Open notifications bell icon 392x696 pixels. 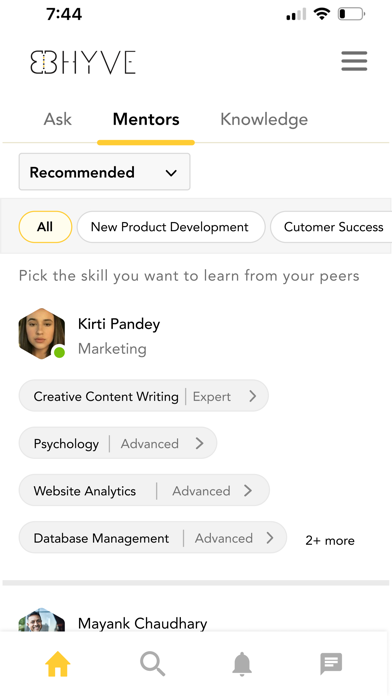242,664
